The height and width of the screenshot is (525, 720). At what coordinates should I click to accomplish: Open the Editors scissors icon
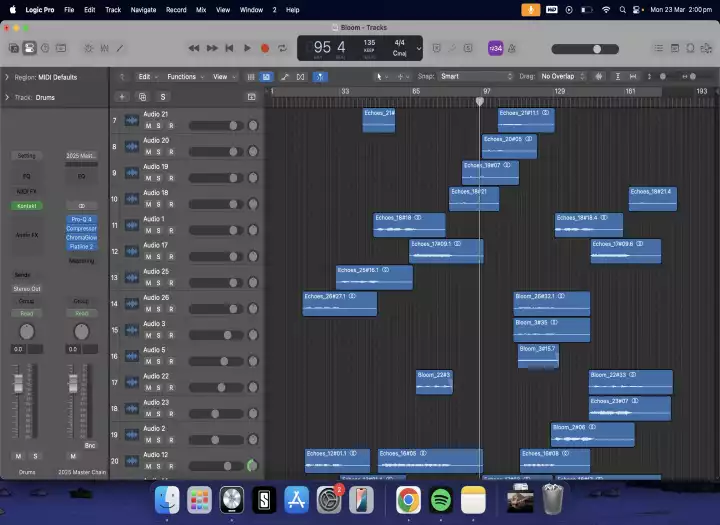120,48
